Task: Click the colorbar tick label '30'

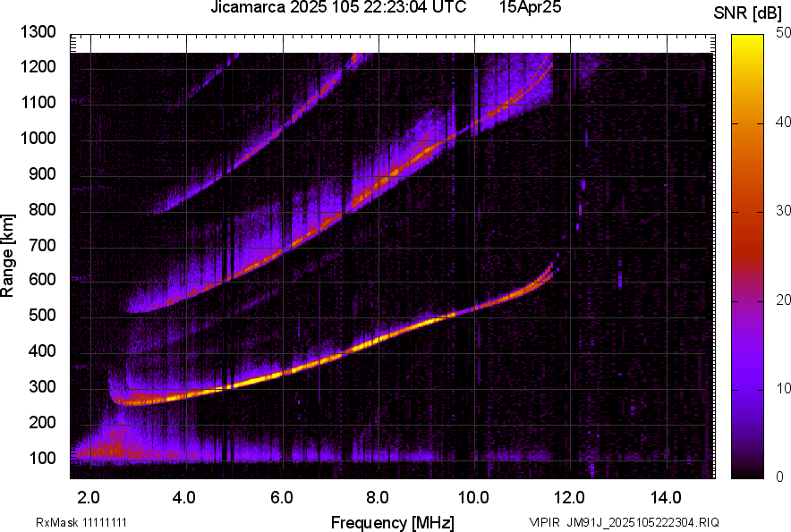Action: (x=783, y=211)
